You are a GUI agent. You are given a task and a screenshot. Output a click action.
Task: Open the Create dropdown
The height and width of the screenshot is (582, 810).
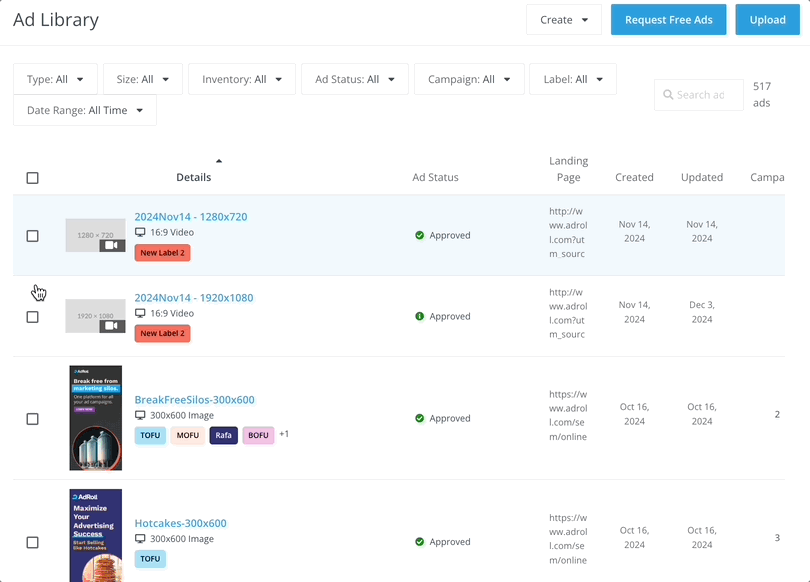[x=564, y=20]
